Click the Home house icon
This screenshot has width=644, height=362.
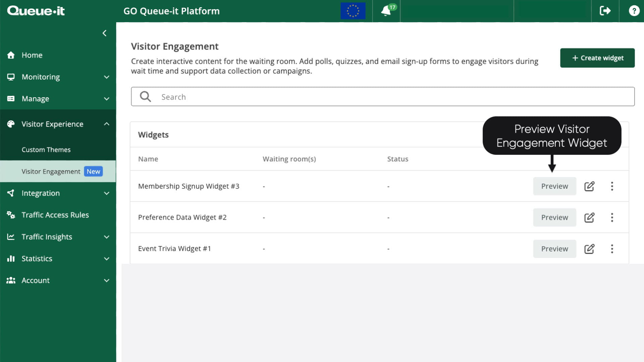[11, 55]
